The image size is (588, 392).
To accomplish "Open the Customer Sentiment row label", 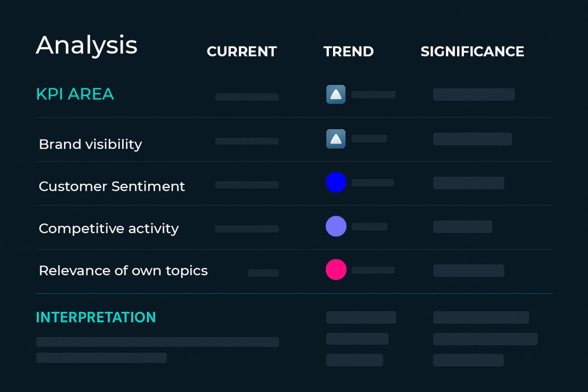I will click(112, 186).
